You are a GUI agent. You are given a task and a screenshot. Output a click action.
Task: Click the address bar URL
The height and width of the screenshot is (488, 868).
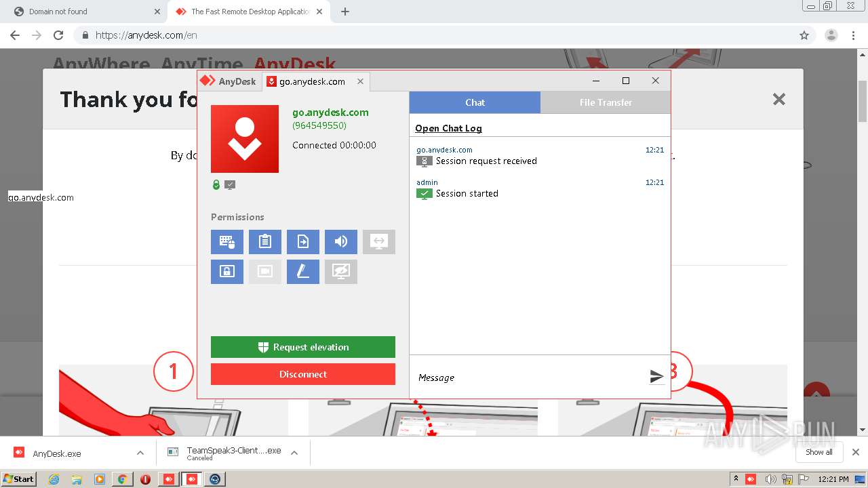146,35
